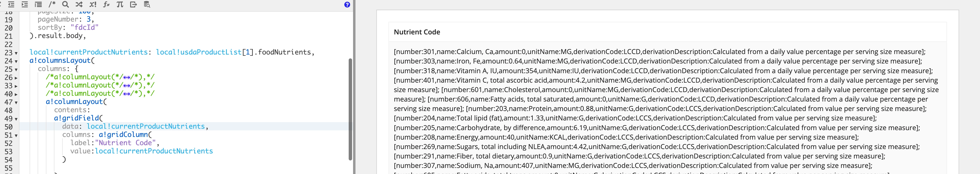Click the pi constant toolbar icon
The height and width of the screenshot is (174, 980).
[120, 5]
